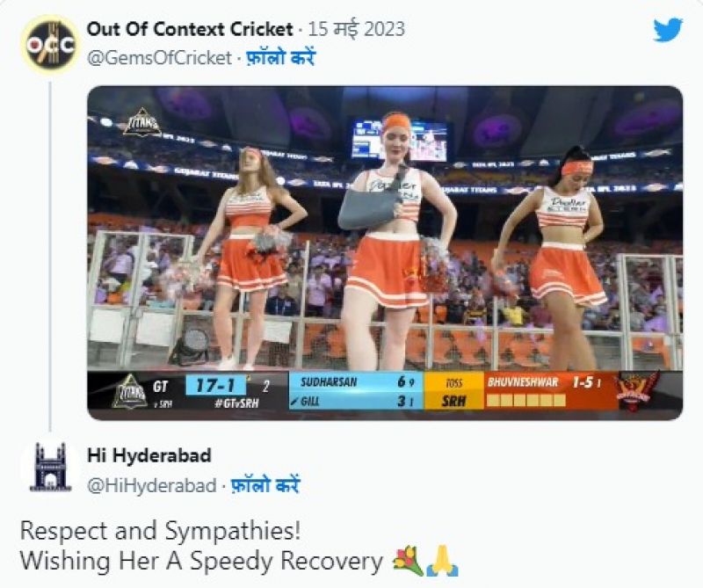Click the Titans logo in video corner
The height and width of the screenshot is (588, 703).
(x=142, y=121)
